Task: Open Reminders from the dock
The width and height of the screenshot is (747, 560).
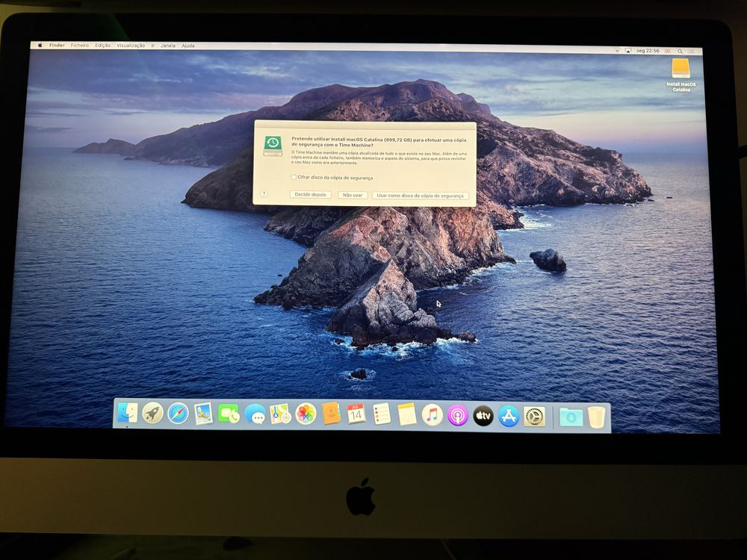Action: (x=382, y=414)
